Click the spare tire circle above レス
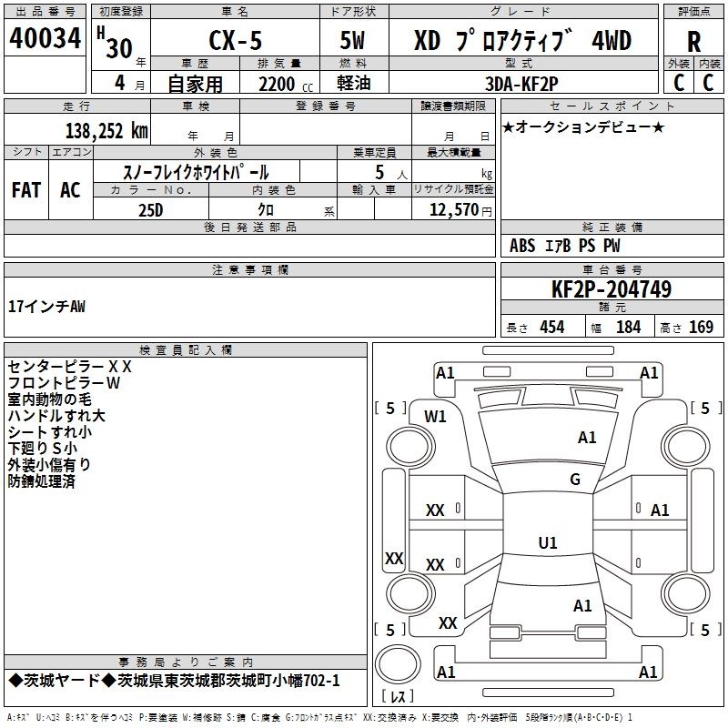 pos(398,664)
